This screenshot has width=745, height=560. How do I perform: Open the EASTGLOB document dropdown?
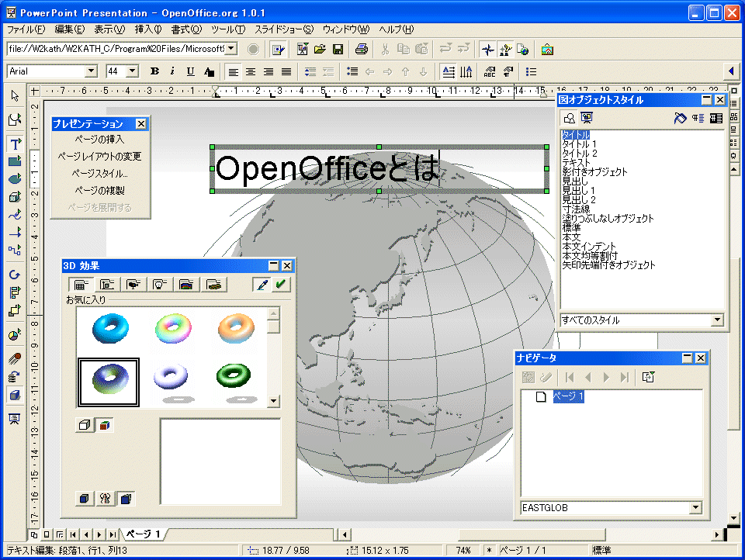click(695, 508)
